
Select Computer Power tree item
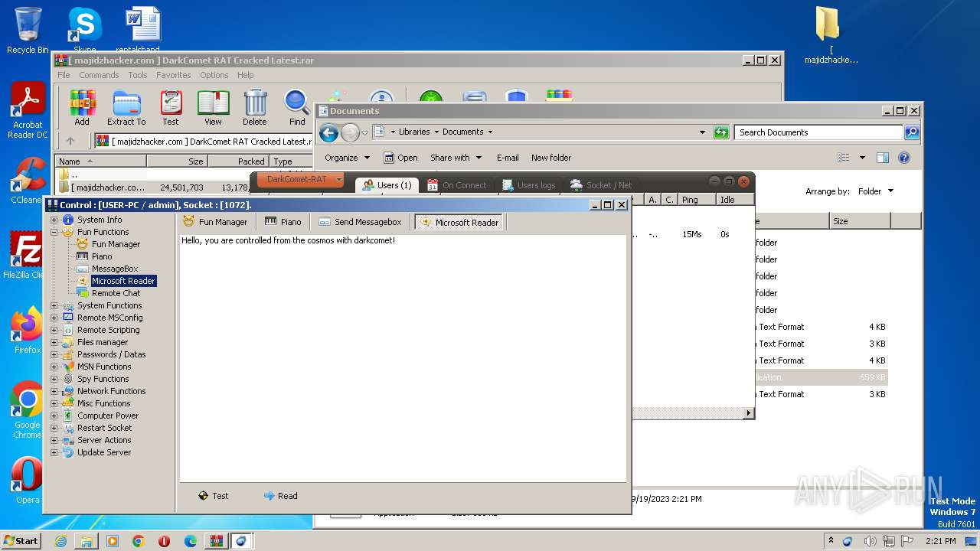pyautogui.click(x=108, y=416)
